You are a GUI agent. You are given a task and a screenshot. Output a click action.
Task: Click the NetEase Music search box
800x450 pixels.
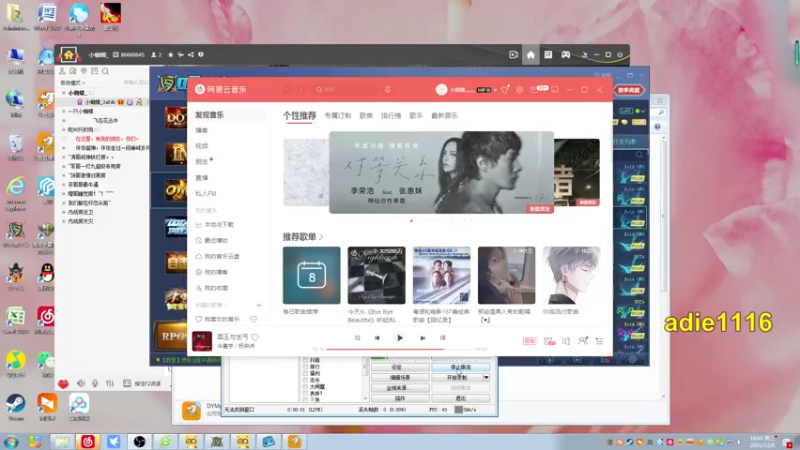344,89
